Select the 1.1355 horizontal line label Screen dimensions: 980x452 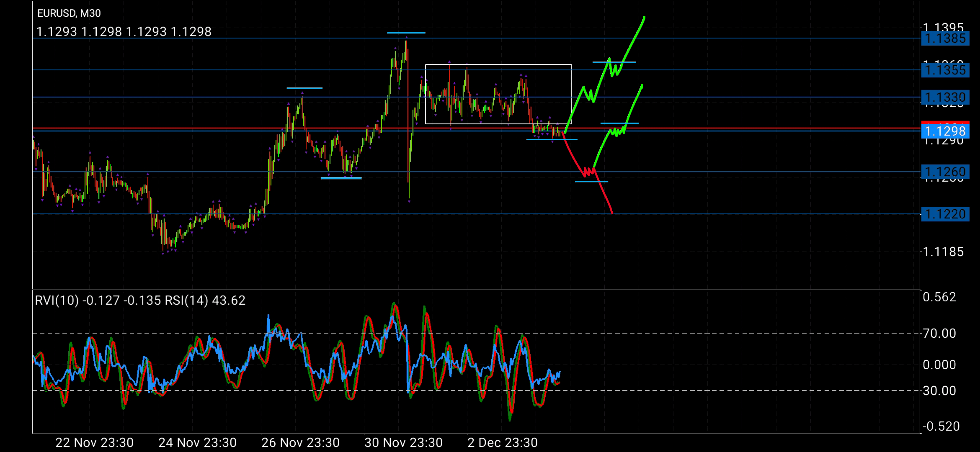coord(945,70)
